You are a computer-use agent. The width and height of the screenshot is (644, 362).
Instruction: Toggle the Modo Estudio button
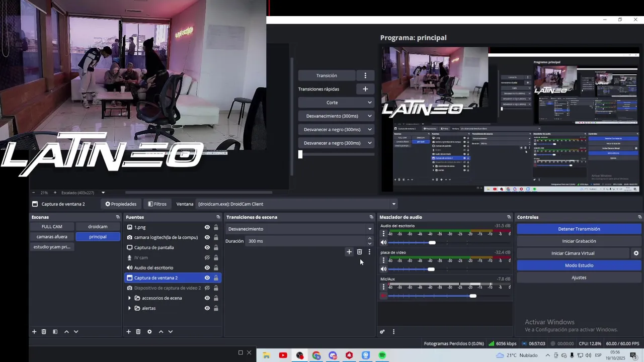pyautogui.click(x=579, y=265)
